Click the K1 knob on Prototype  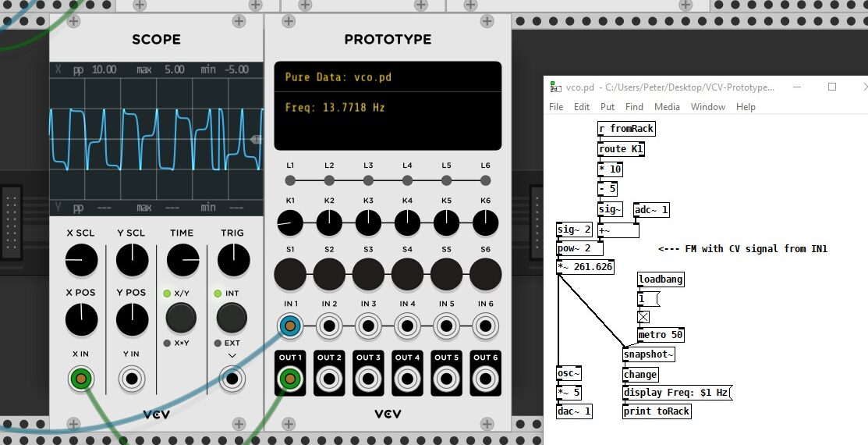click(x=290, y=225)
